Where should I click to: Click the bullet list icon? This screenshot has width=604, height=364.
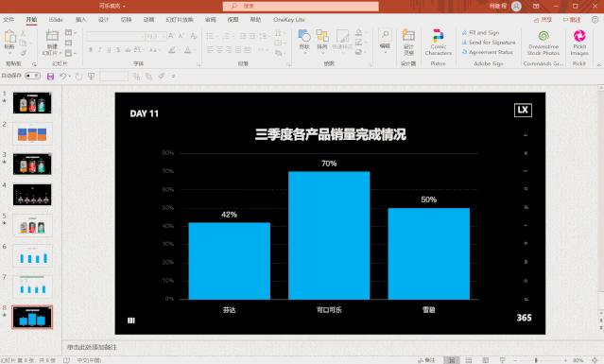(210, 36)
